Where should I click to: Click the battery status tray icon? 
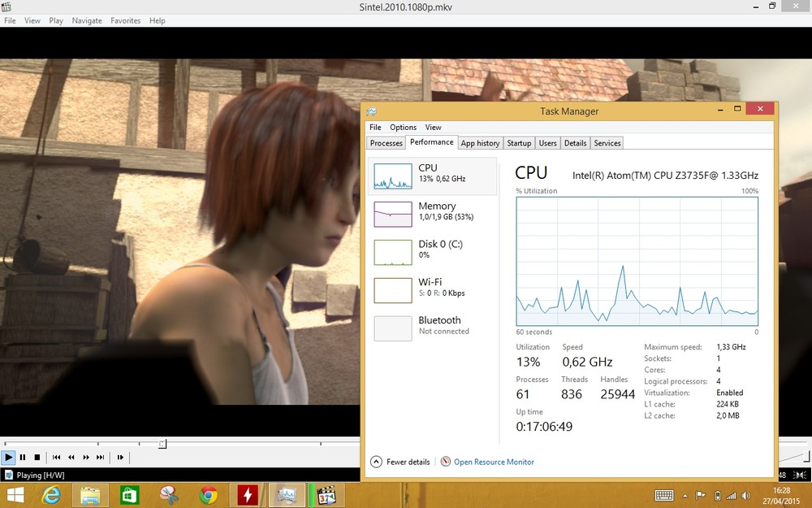[717, 496]
